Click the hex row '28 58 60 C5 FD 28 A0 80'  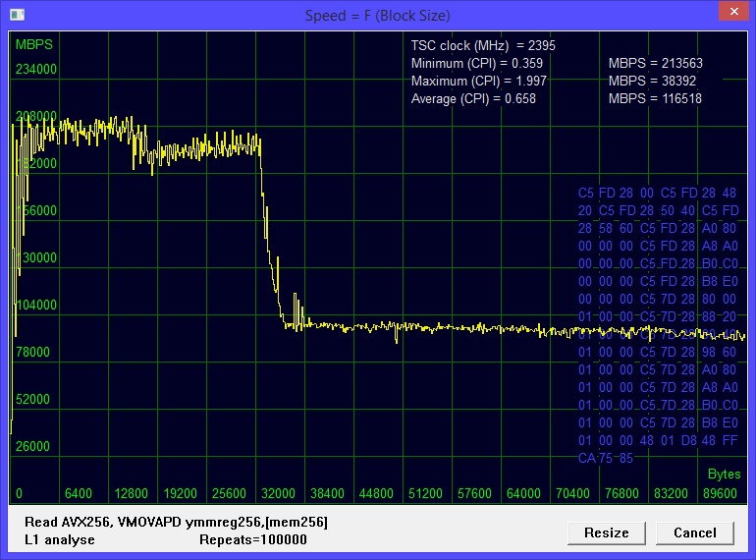[657, 228]
